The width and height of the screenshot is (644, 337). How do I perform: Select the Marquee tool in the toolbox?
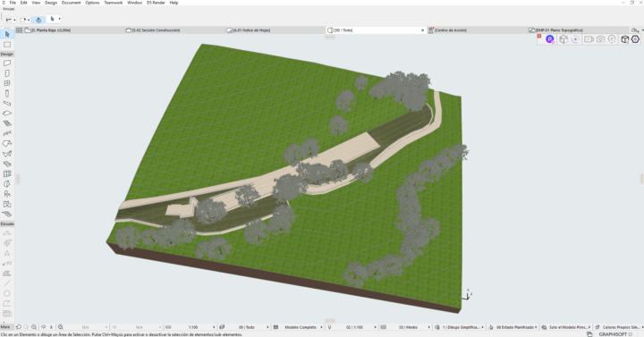click(7, 45)
